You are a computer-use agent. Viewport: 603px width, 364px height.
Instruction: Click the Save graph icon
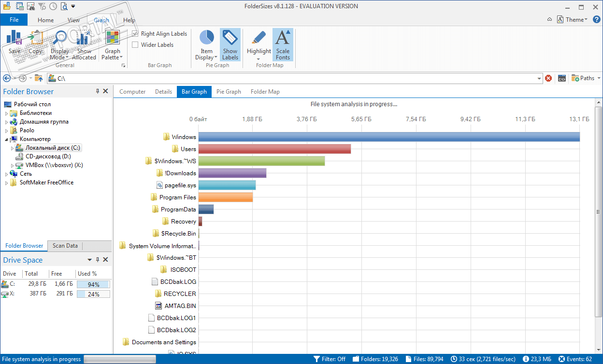coord(14,38)
